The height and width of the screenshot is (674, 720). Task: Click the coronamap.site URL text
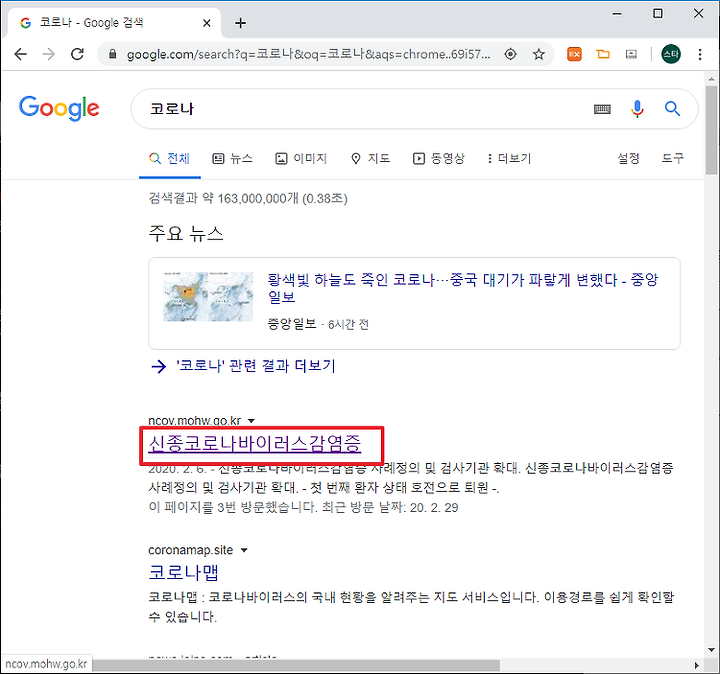click(x=191, y=550)
